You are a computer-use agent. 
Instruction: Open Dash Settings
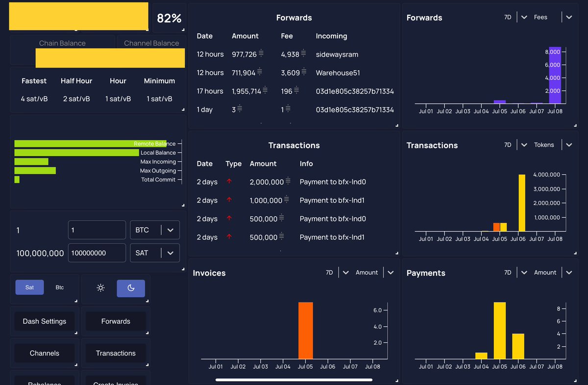[45, 321]
